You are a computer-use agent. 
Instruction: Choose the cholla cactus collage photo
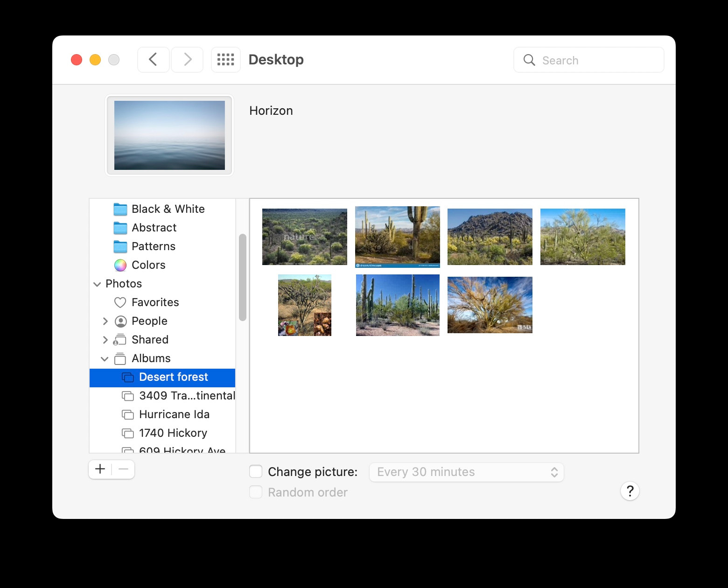click(x=305, y=305)
